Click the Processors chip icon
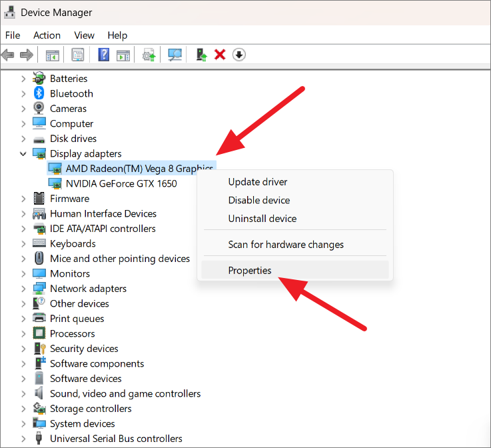This screenshot has height=448, width=491. [39, 333]
